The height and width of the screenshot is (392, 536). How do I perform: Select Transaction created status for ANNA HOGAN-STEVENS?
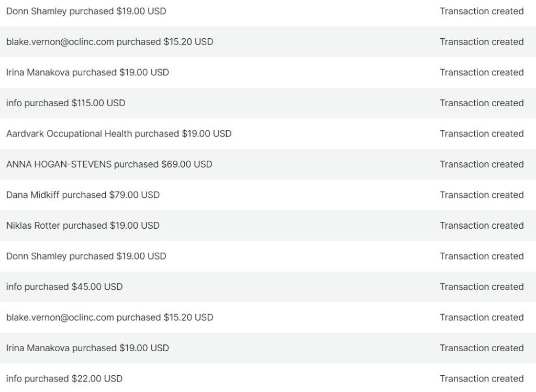click(481, 164)
